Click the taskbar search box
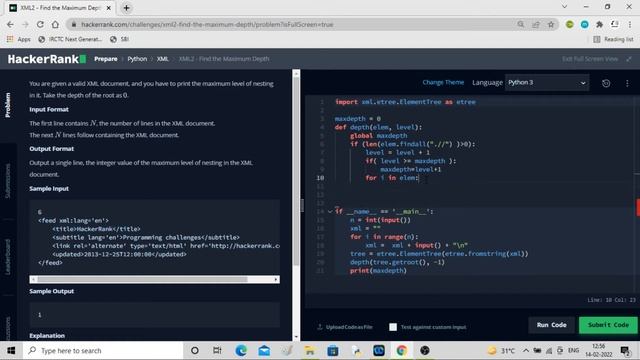This screenshot has height=360, width=640. click(103, 351)
